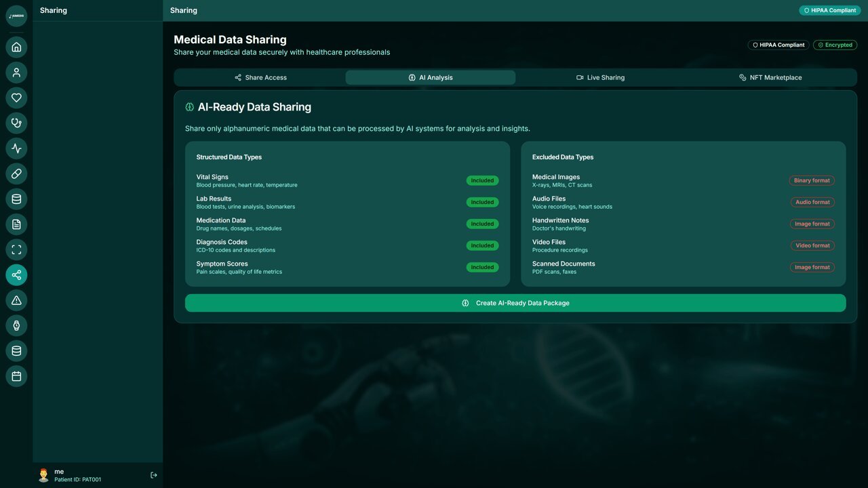Select the 'Vital Signs' row label
The width and height of the screenshot is (868, 488).
click(212, 177)
